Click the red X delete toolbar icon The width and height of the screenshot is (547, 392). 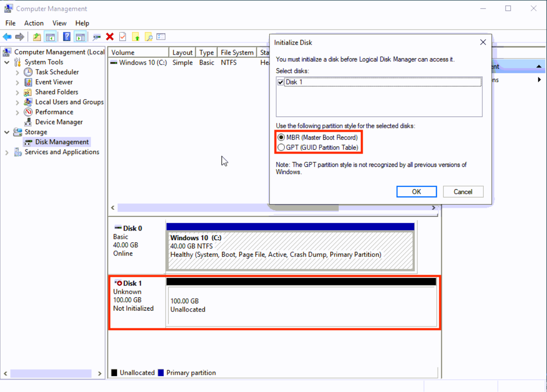click(x=110, y=37)
